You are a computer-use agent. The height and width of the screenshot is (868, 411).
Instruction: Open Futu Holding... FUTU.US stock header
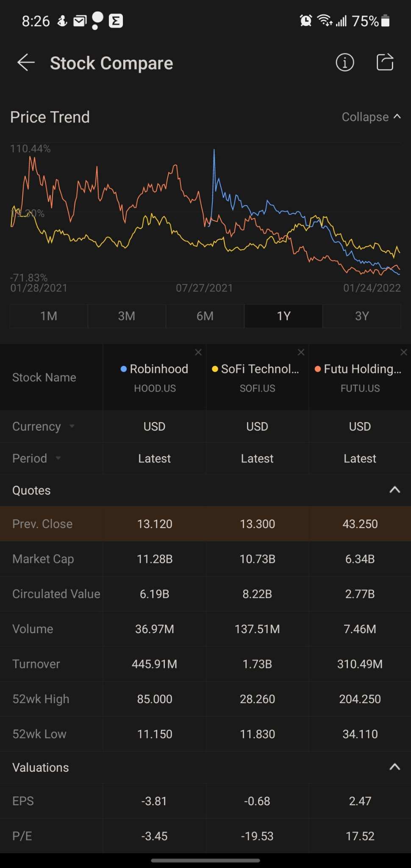tap(360, 377)
